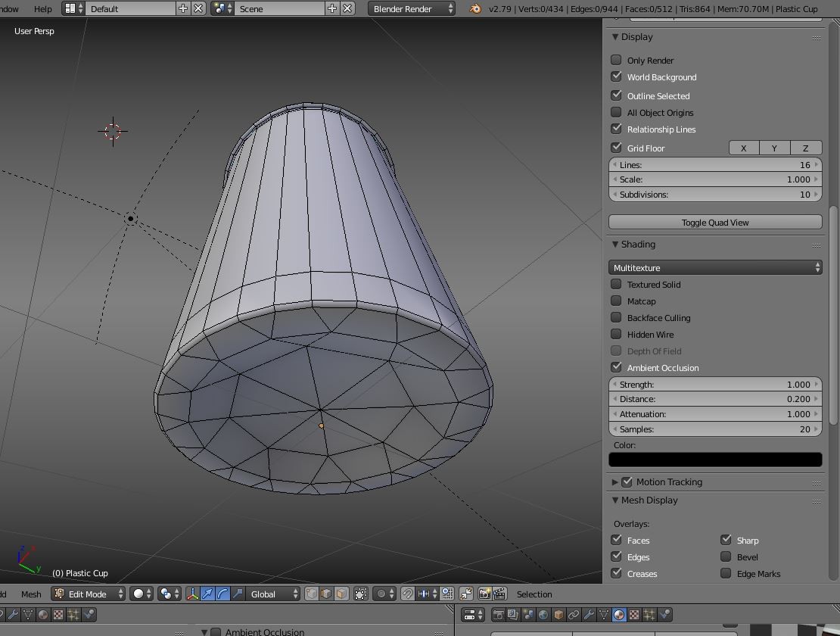This screenshot has height=636, width=840.
Task: Enable the snapping magnet in viewport header
Action: pyautogui.click(x=407, y=595)
